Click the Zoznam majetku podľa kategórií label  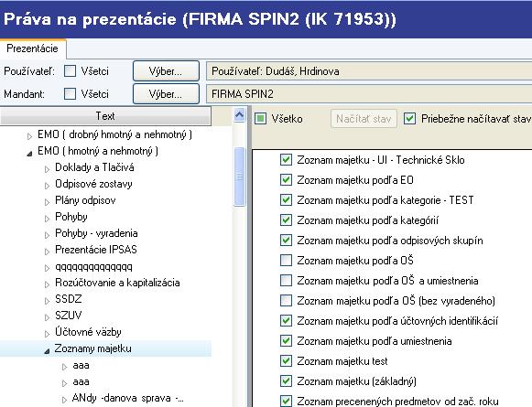coord(368,220)
